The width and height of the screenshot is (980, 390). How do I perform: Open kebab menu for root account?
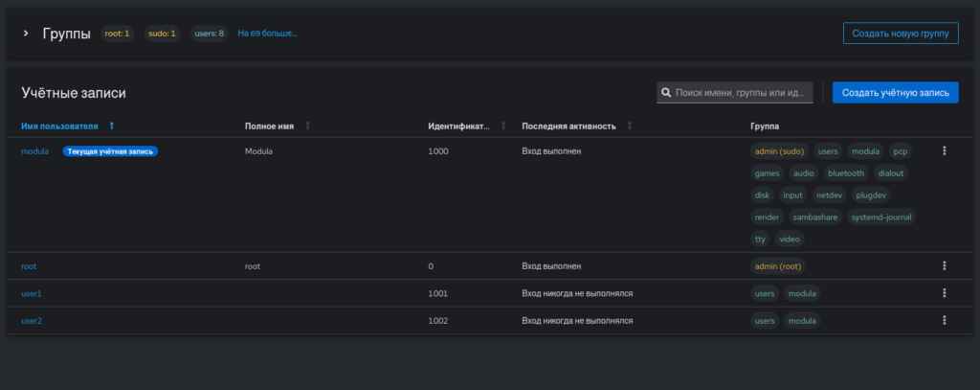coord(944,266)
